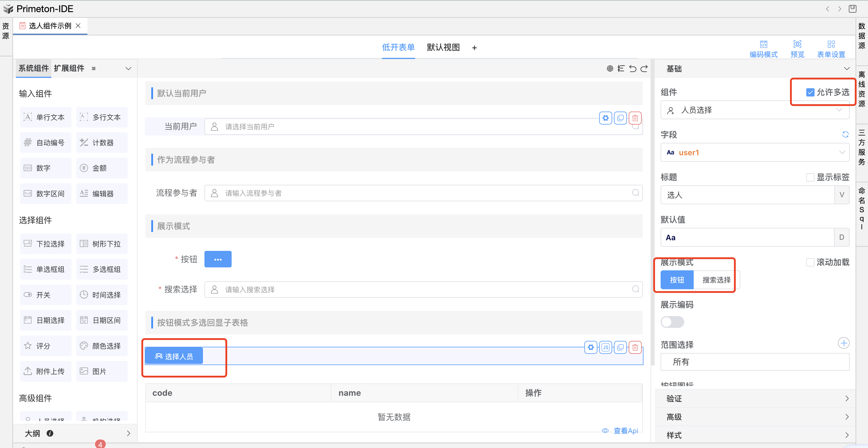Click the 选择人员 button

tap(174, 356)
